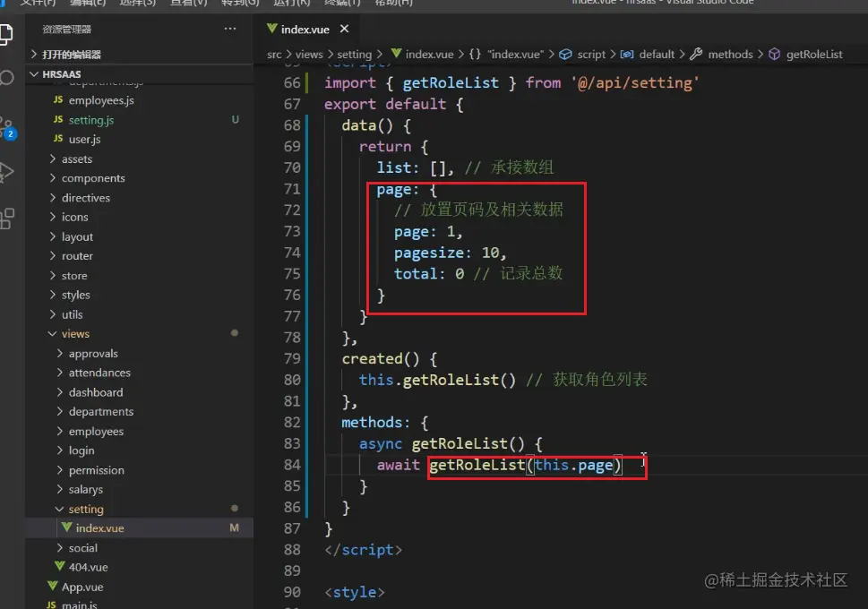868x609 pixels.
Task: Open user.js in the file tree
Action: point(85,139)
